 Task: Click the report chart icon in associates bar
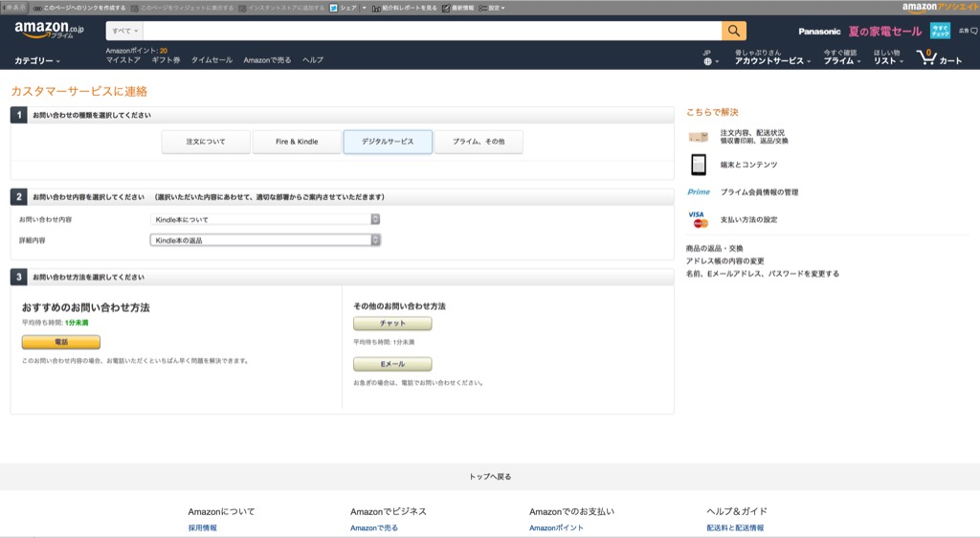(376, 8)
